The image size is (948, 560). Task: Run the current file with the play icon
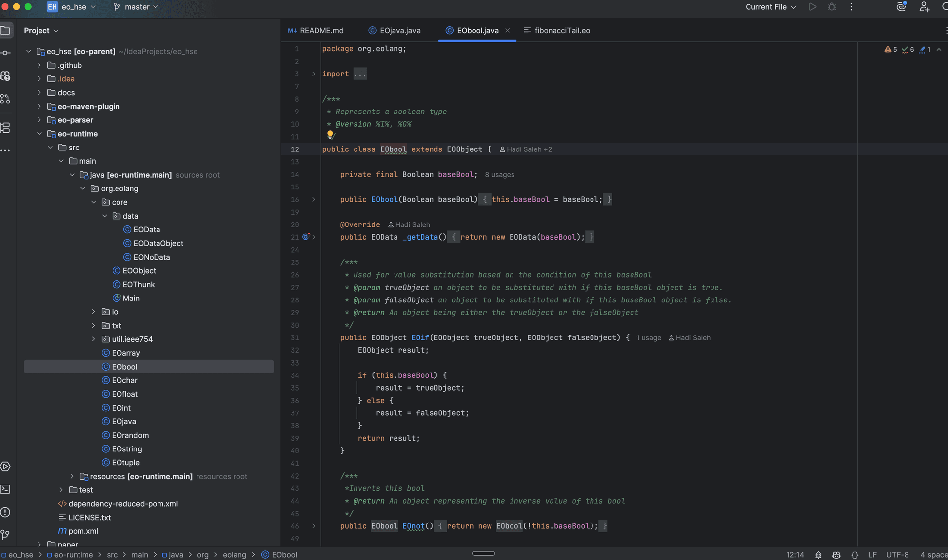[x=812, y=7]
